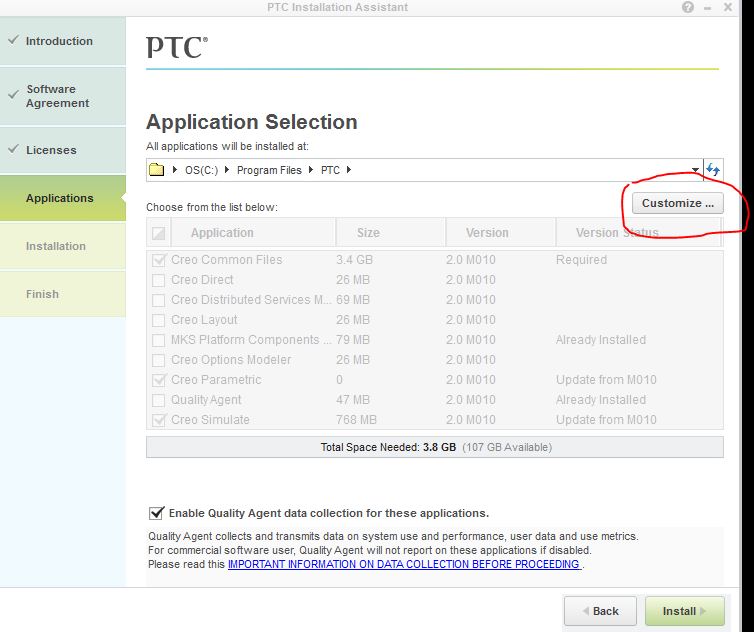Select OS(C:) in the path bar
The image size is (754, 632).
click(201, 170)
